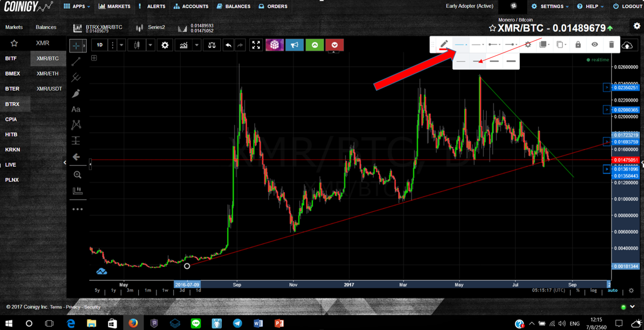Lock the selected drawing
Image resolution: width=644 pixels, height=330 pixels.
click(x=578, y=44)
